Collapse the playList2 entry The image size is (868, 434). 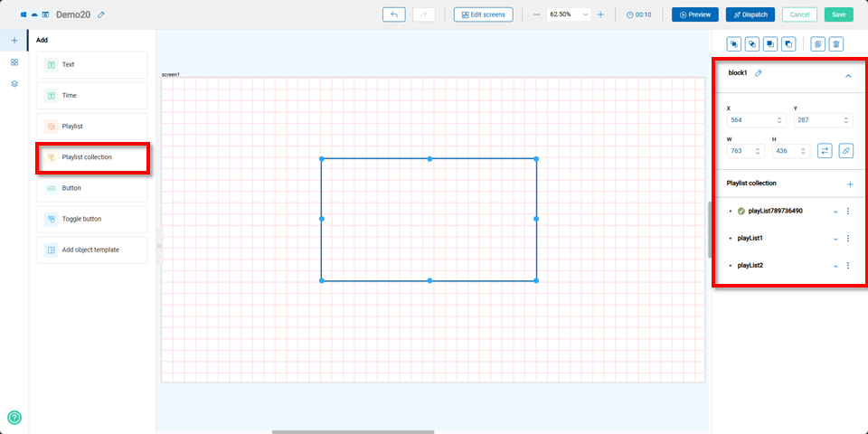pyautogui.click(x=835, y=266)
